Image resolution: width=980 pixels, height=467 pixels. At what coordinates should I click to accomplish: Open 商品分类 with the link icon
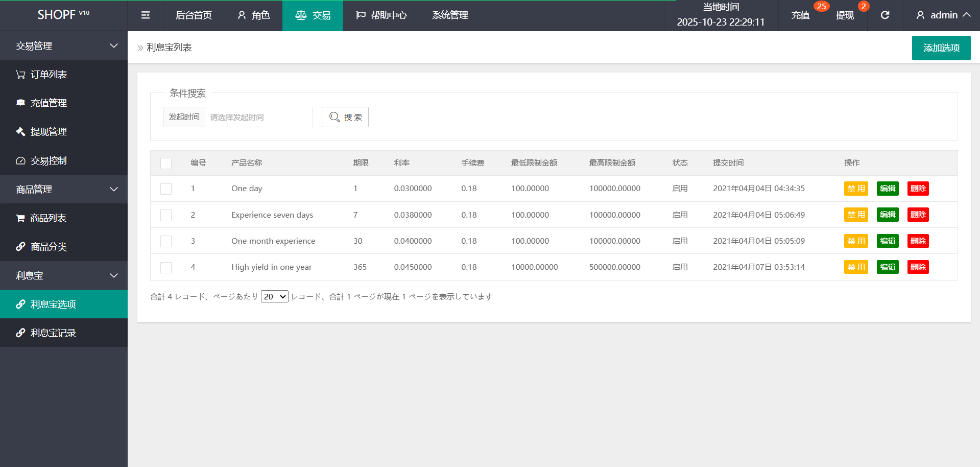coord(49,247)
